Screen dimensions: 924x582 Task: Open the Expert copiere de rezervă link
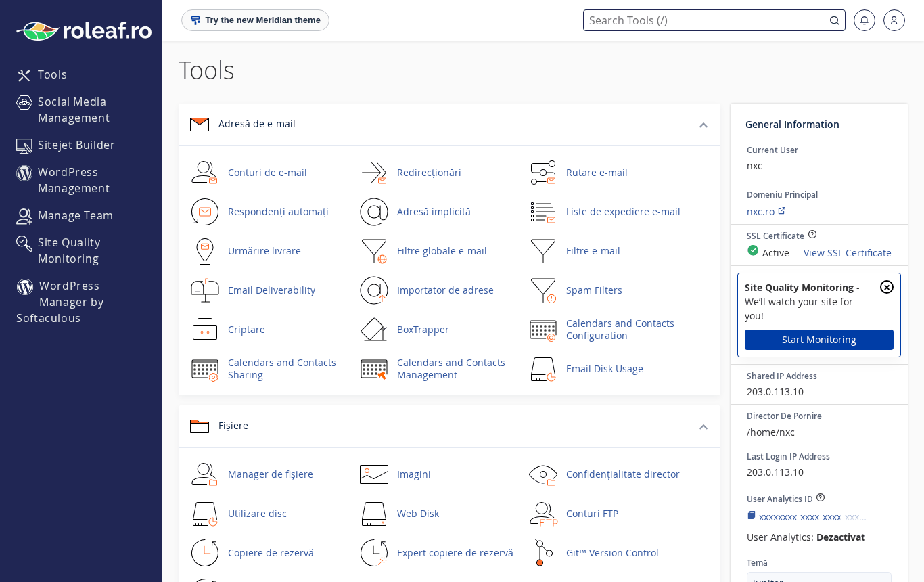pyautogui.click(x=455, y=553)
